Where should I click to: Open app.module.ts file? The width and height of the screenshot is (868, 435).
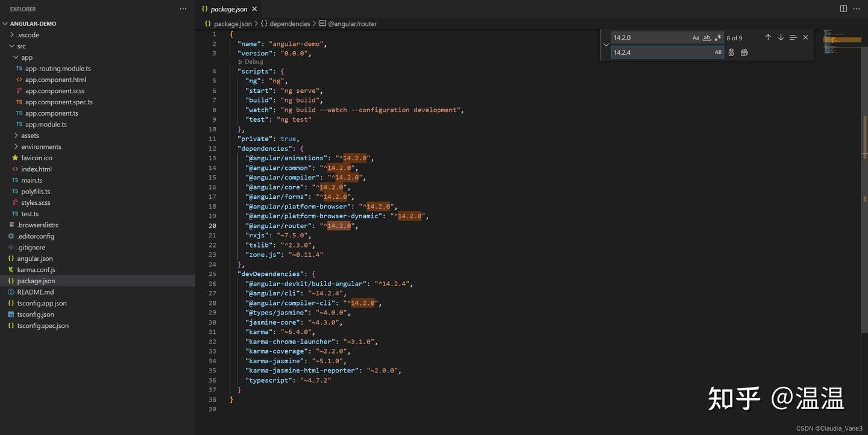pos(97,124)
